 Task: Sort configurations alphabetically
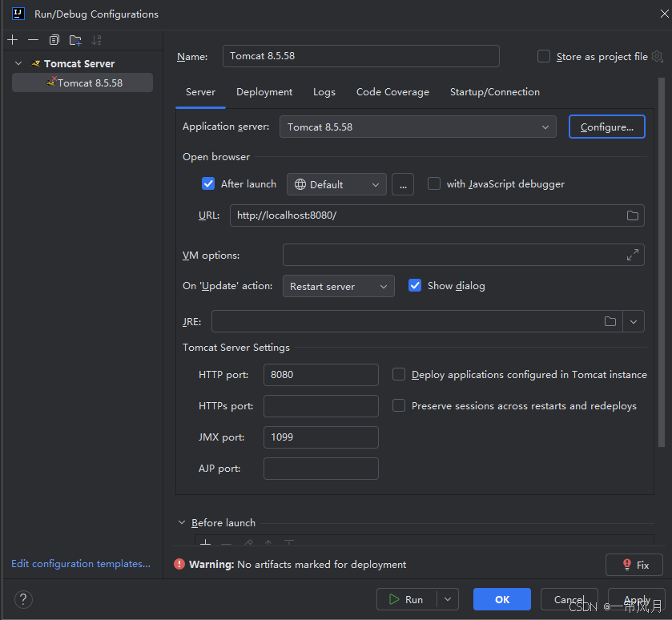coord(96,40)
